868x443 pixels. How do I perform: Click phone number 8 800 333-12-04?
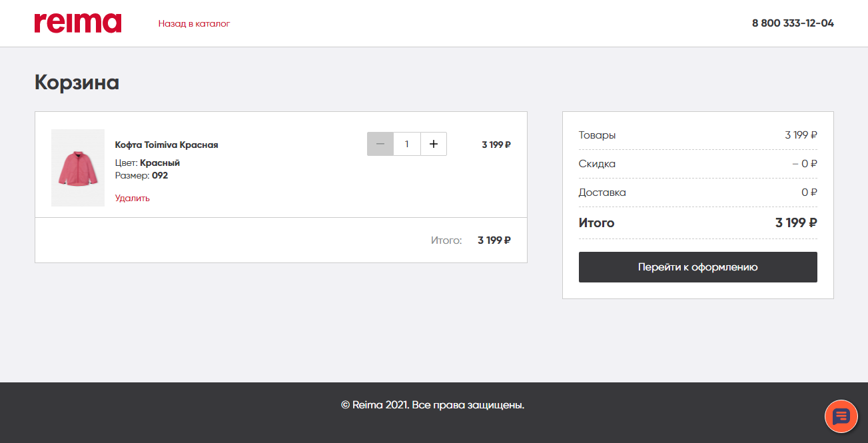point(793,23)
